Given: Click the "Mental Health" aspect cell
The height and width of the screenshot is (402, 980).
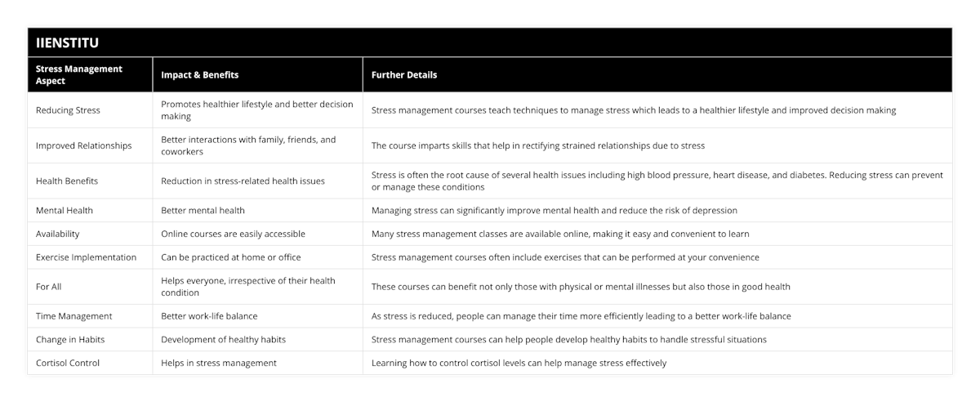Looking at the screenshot, I should point(65,210).
